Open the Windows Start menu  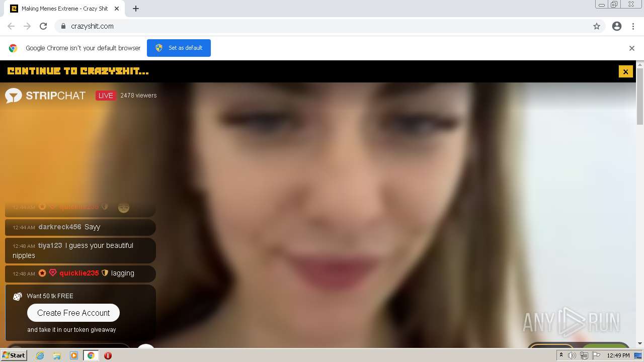coord(14,355)
